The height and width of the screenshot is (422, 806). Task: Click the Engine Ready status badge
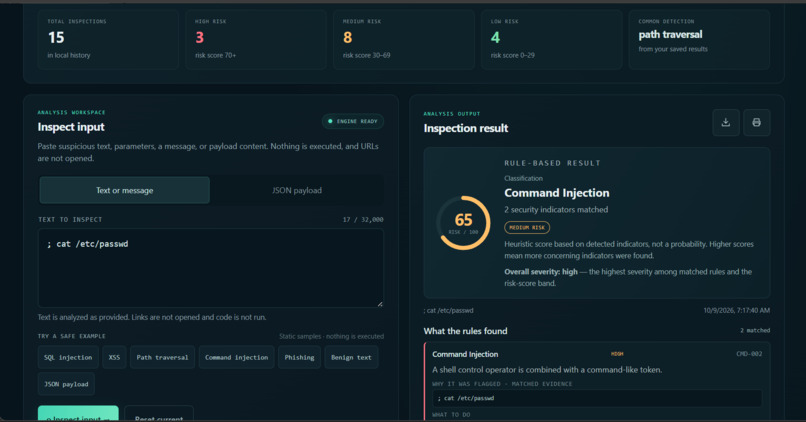point(353,121)
